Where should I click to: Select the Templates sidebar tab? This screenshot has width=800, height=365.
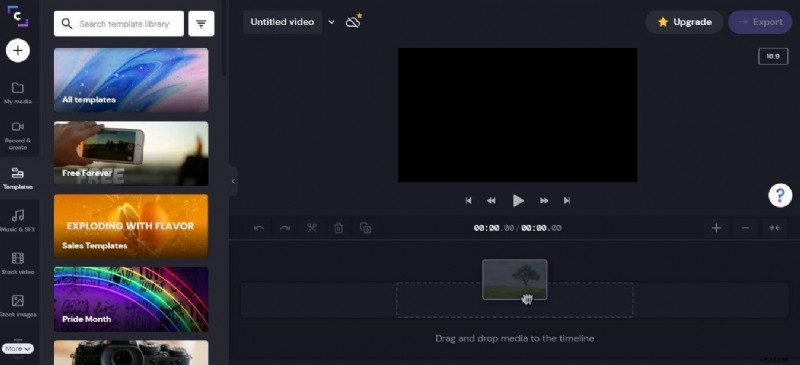(18, 179)
